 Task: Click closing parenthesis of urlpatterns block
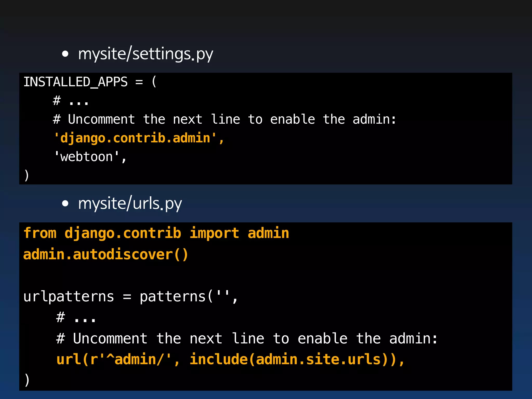click(27, 380)
